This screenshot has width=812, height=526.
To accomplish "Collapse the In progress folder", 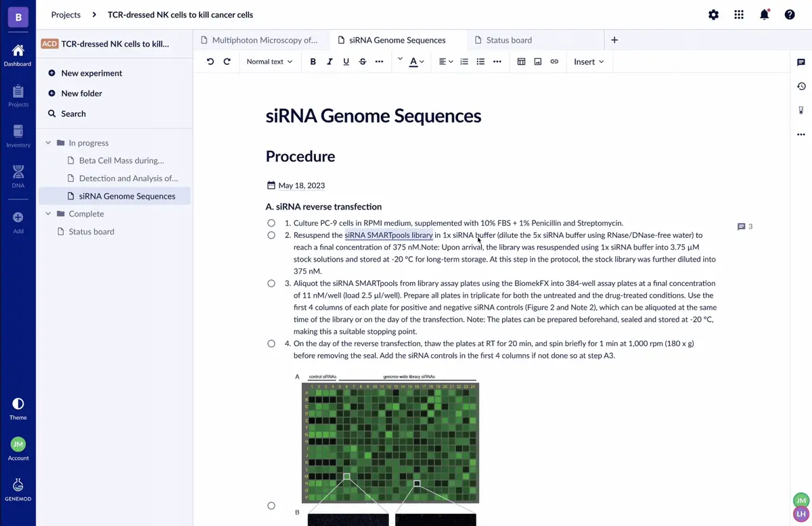I will (x=48, y=143).
